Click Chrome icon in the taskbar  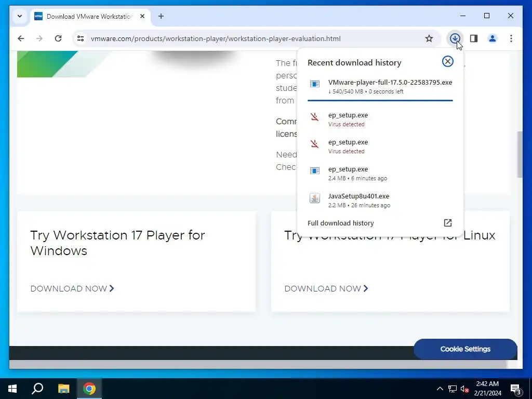[89, 389]
